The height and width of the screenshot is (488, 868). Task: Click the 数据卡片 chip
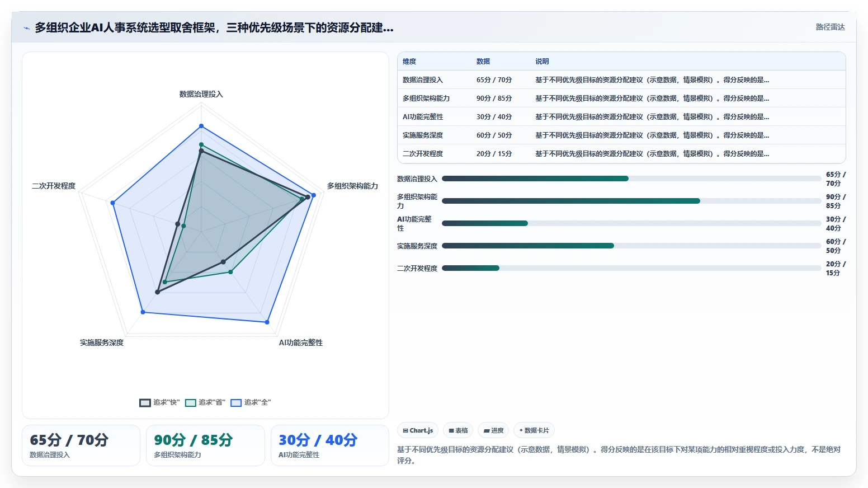pyautogui.click(x=534, y=430)
